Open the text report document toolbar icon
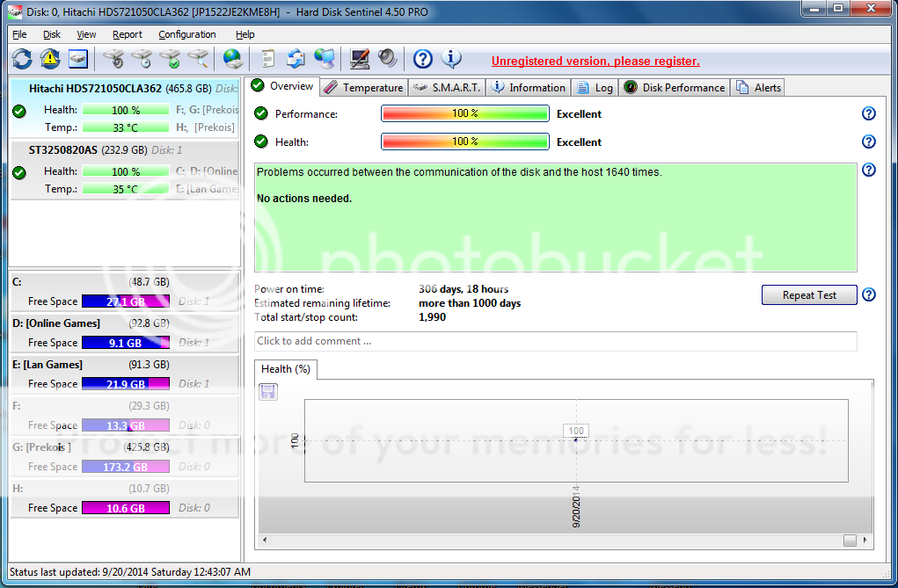Image resolution: width=898 pixels, height=588 pixels. [267, 59]
